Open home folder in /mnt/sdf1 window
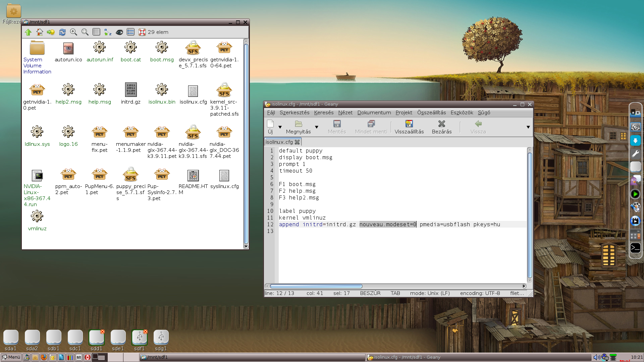644x362 pixels. tap(40, 32)
